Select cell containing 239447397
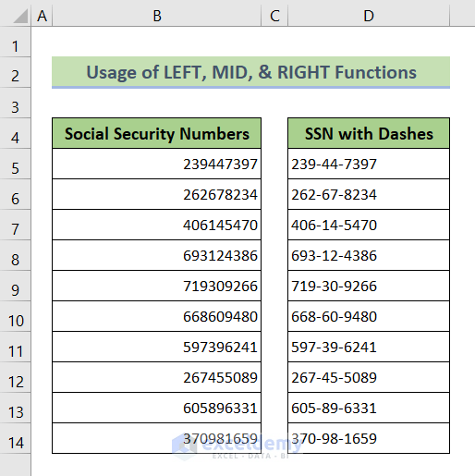Image resolution: width=475 pixels, height=476 pixels. (x=157, y=164)
